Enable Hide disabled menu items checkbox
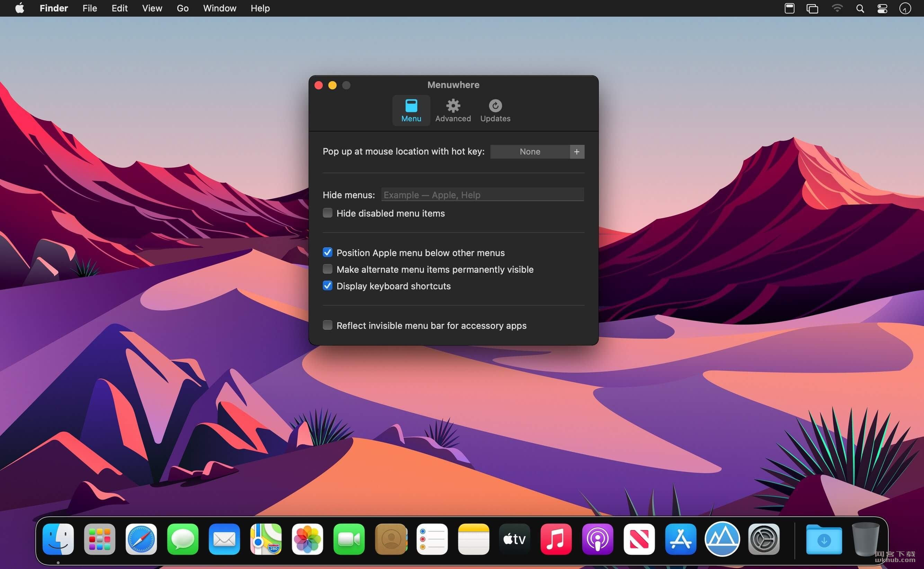924x569 pixels. coord(328,213)
